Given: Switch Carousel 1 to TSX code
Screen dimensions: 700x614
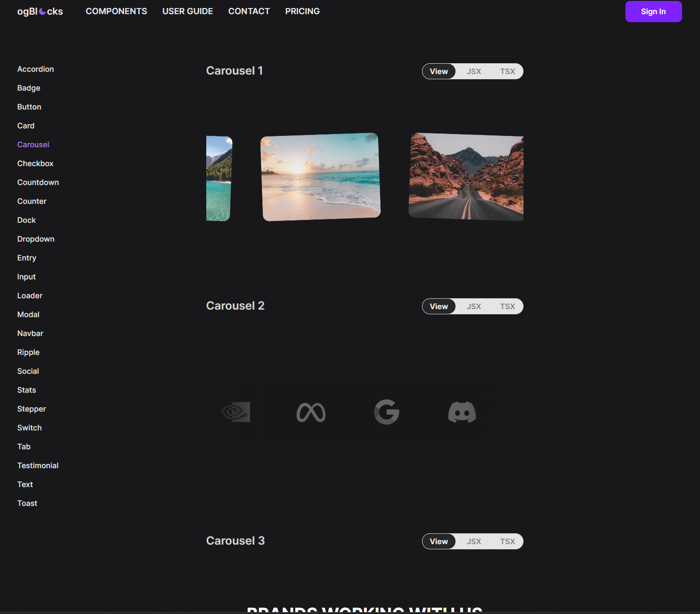Looking at the screenshot, I should pos(508,71).
